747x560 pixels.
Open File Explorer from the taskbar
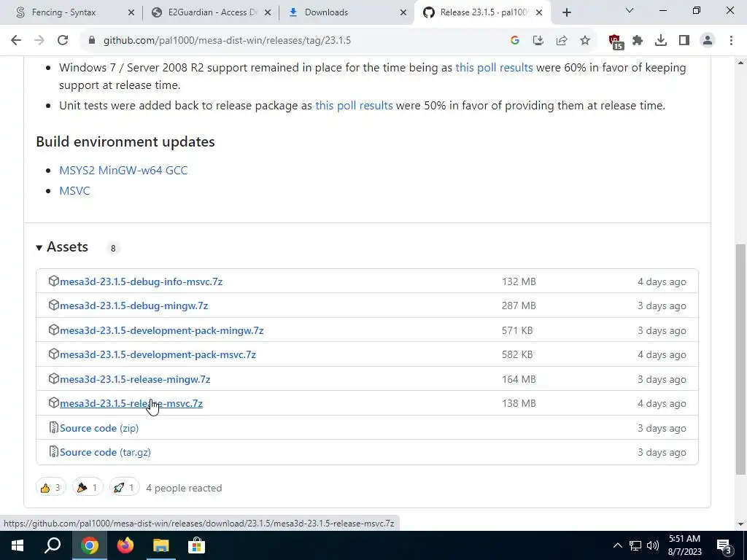[x=160, y=545]
